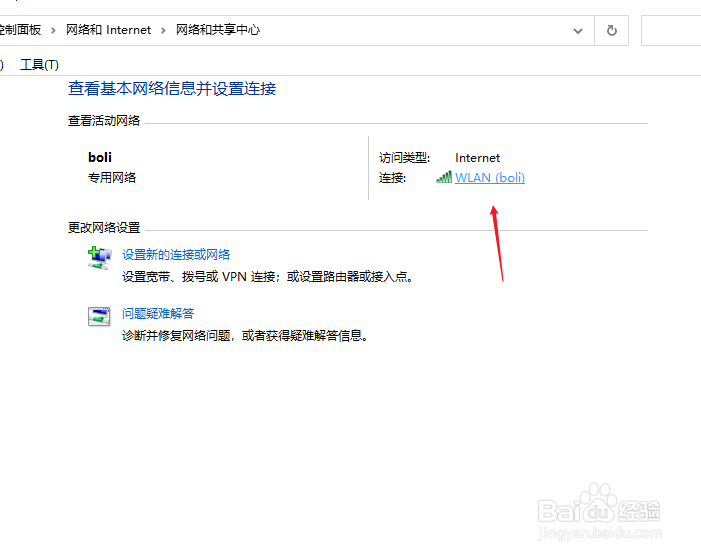Click the 访问类型 Internet value
This screenshot has width=701, height=558.
pyautogui.click(x=477, y=158)
